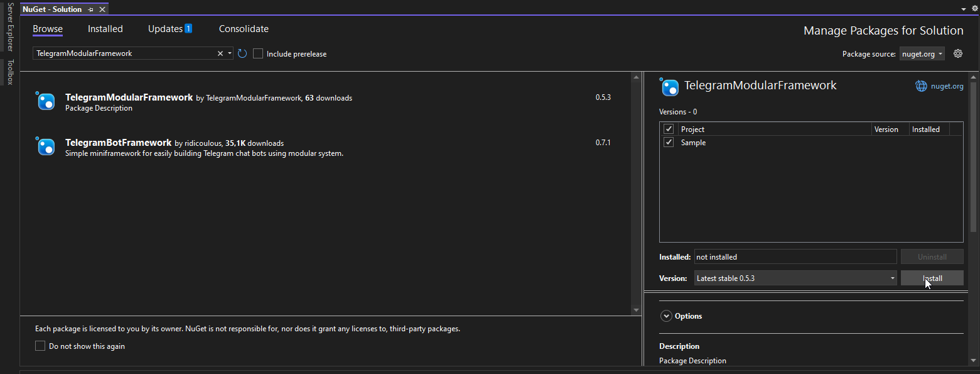Clear the search box text
The height and width of the screenshot is (374, 980).
[220, 53]
